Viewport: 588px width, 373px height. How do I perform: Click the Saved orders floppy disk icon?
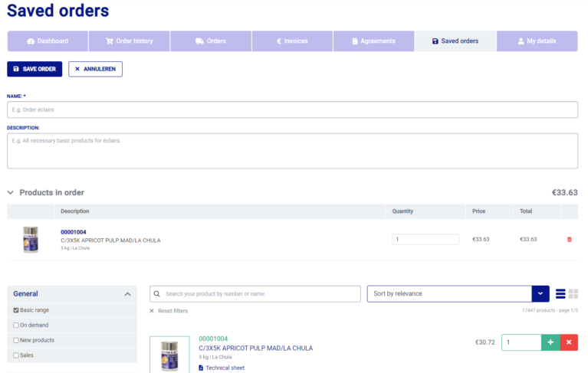click(x=435, y=41)
